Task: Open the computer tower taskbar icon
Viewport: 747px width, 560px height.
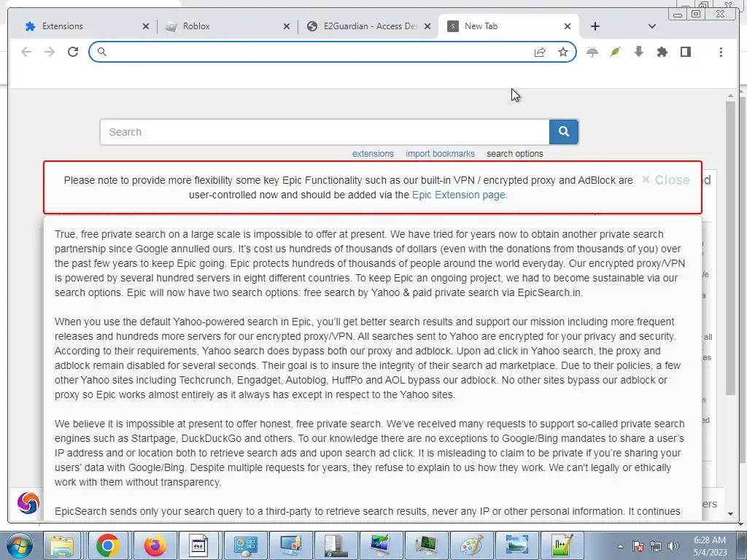Action: (336, 545)
